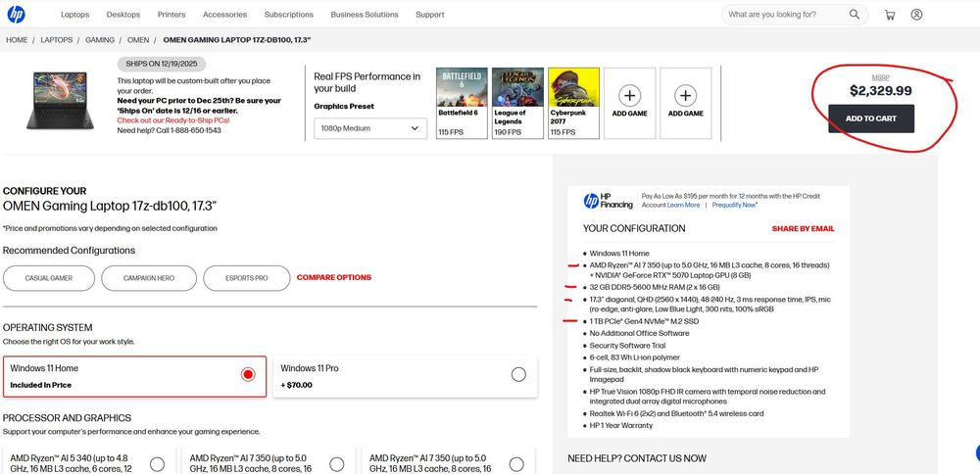
Task: Open Check out our Ready-to-Ship PCs link
Action: 173,120
